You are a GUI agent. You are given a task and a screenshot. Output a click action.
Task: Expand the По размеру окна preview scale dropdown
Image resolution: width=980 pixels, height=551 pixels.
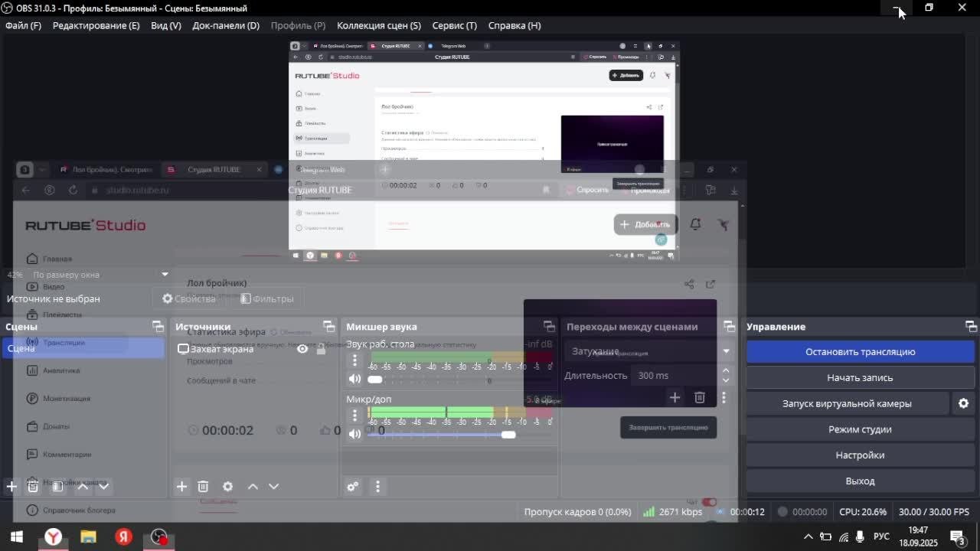[164, 274]
